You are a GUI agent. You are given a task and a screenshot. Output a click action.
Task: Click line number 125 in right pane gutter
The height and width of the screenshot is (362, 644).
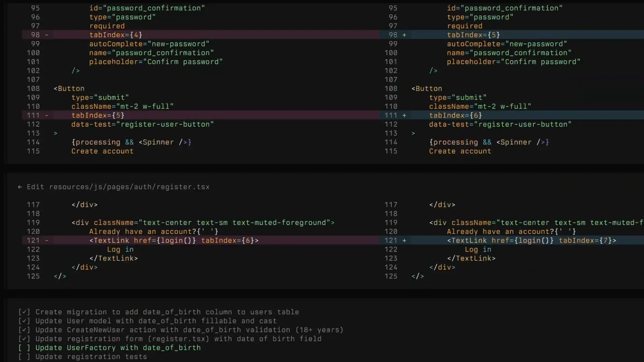pyautogui.click(x=391, y=276)
